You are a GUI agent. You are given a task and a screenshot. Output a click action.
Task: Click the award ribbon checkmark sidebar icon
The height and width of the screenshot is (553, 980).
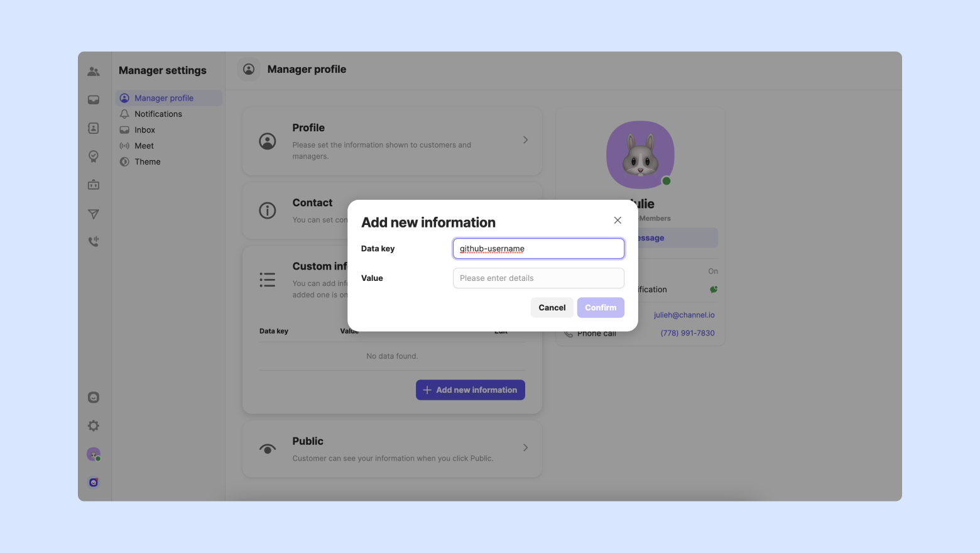[x=94, y=156]
